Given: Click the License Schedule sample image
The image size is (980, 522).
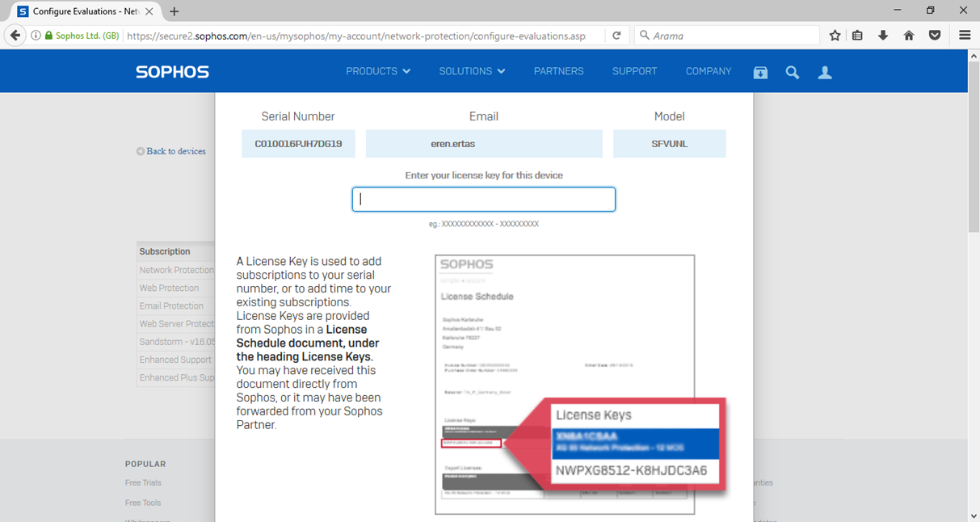Looking at the screenshot, I should click(x=565, y=385).
